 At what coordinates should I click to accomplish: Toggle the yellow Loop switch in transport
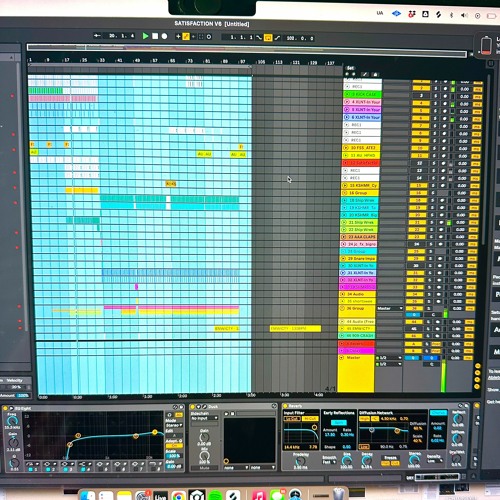[x=268, y=38]
